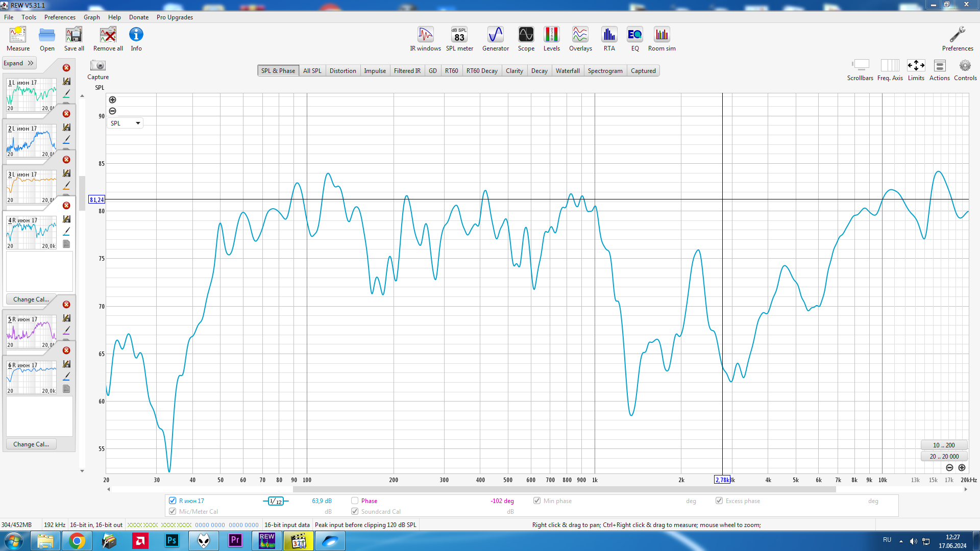Open the Preferences menu
Image resolution: width=980 pixels, height=551 pixels.
(x=59, y=17)
